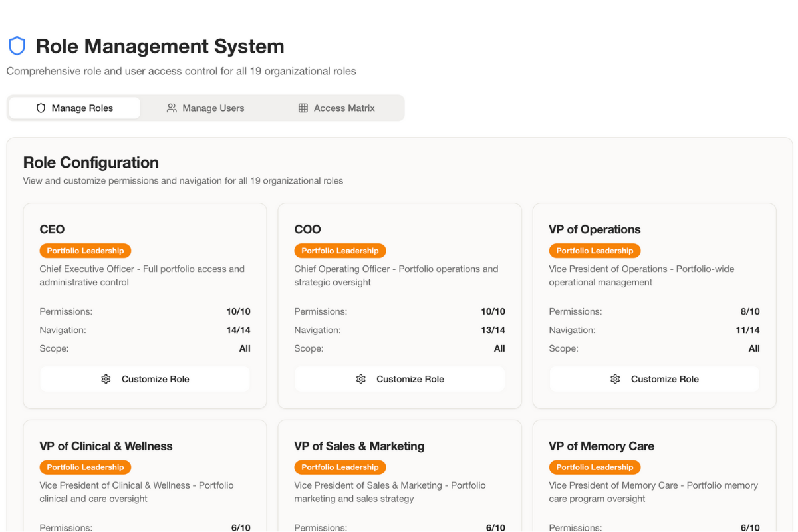Click the blue shield logo beside the page title
This screenshot has width=798, height=532.
[x=17, y=45]
